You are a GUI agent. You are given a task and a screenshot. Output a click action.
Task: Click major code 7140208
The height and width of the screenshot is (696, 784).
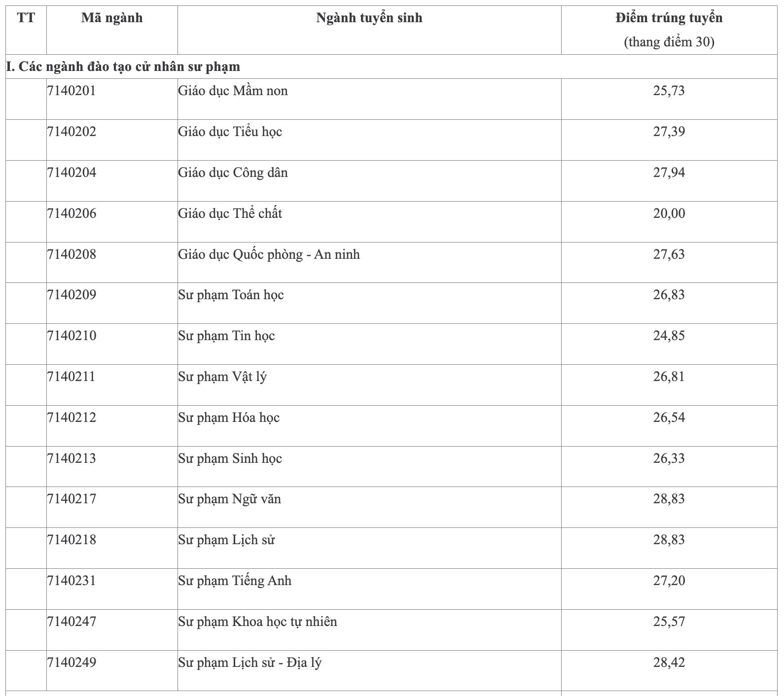point(71,255)
